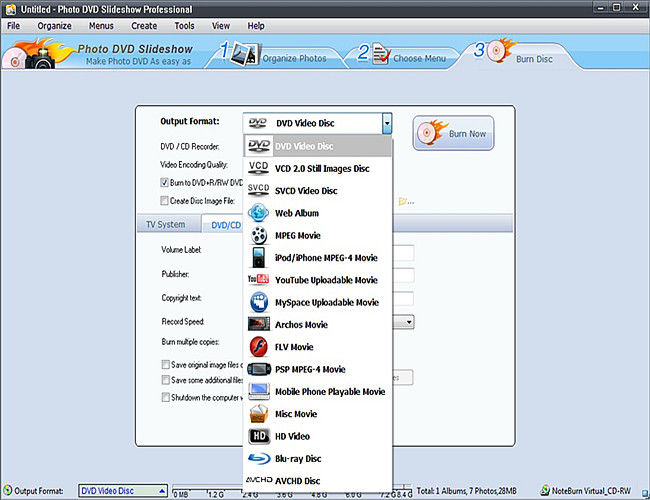The width and height of the screenshot is (650, 500).
Task: Choose MPEG Movie output format
Action: point(318,235)
